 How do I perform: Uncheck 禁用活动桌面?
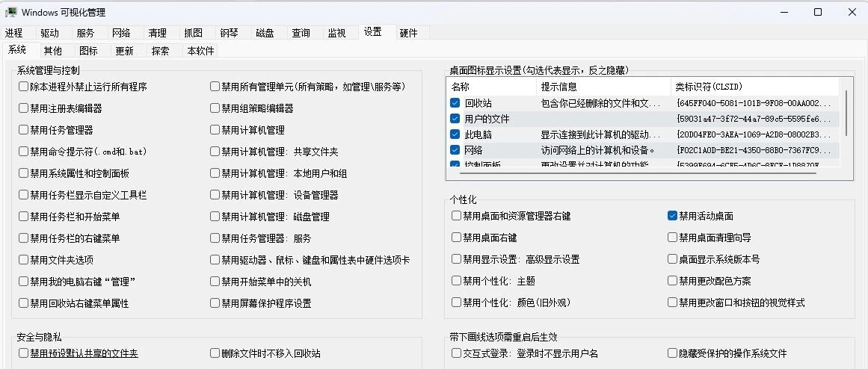673,216
